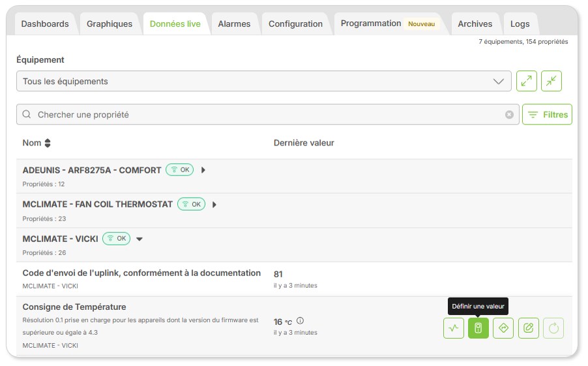Switch to the Archives tab
Screen dimensions: 588x366
point(475,23)
